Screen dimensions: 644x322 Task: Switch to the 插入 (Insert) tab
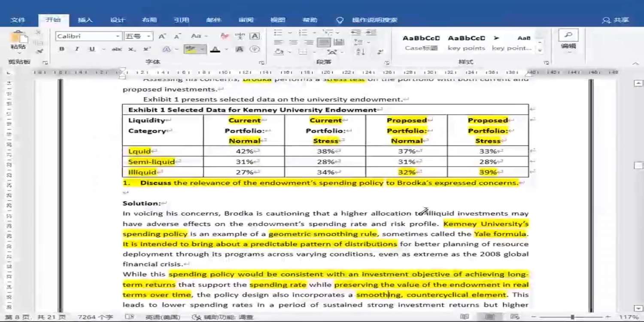pos(85,20)
